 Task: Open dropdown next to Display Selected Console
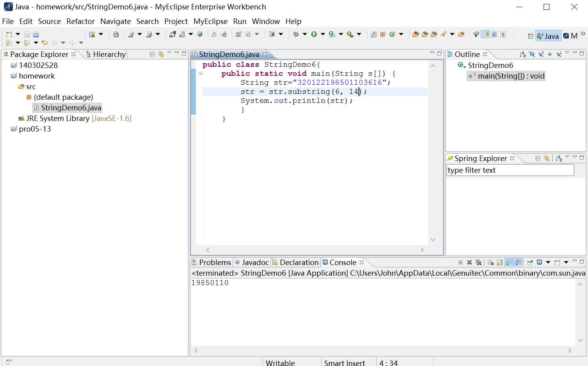[x=548, y=262]
